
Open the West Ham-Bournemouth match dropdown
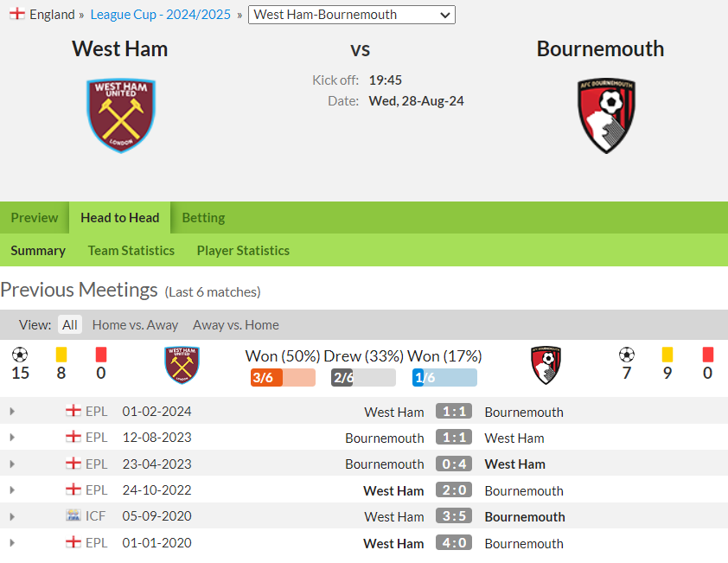click(x=352, y=15)
